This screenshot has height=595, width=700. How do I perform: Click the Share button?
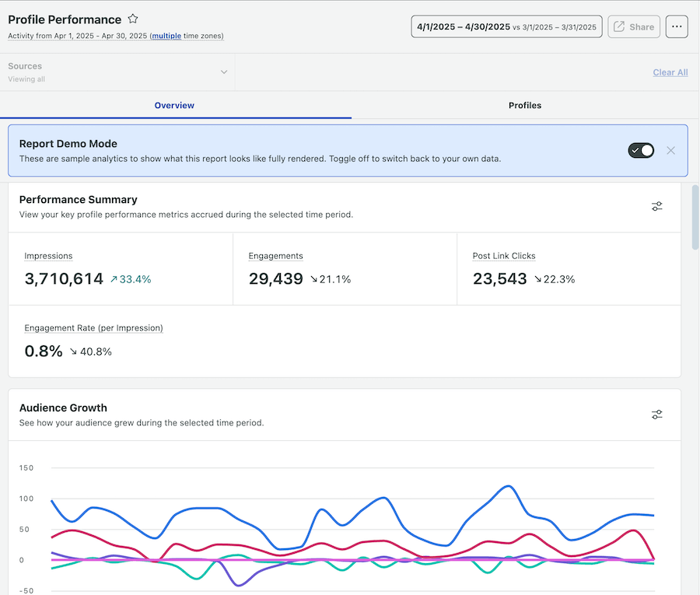click(x=633, y=26)
